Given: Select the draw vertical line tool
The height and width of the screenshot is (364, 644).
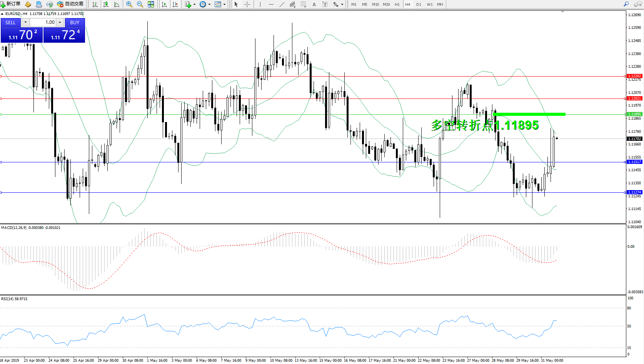Looking at the screenshot, I should coord(260,4).
